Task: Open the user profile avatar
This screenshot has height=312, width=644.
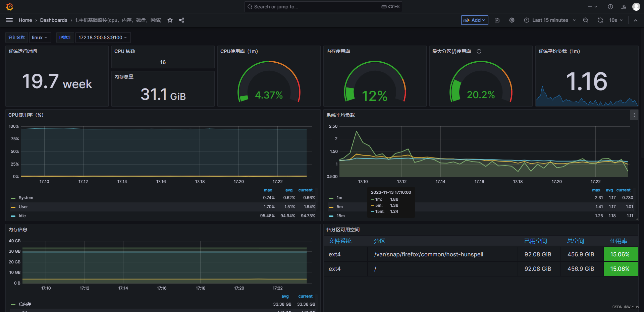Action: pyautogui.click(x=636, y=7)
